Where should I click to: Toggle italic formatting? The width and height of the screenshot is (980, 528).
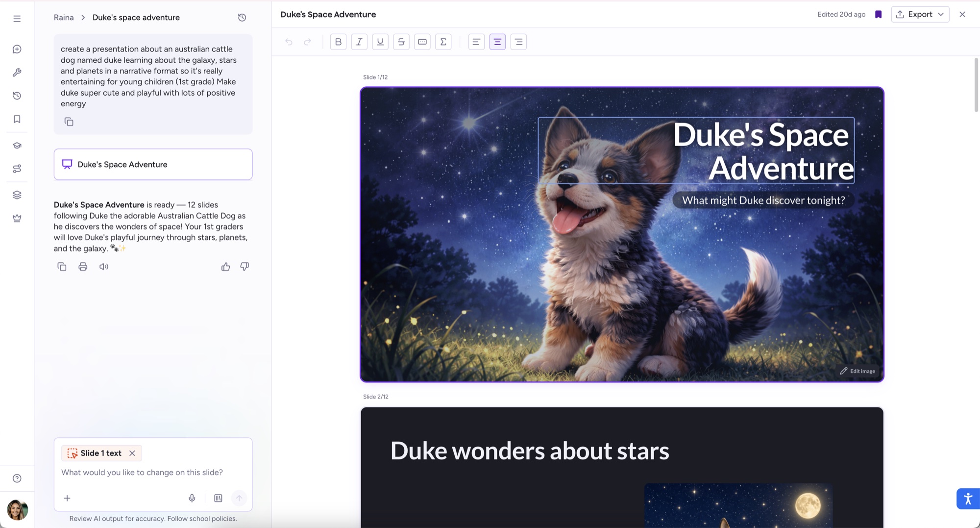click(x=359, y=42)
